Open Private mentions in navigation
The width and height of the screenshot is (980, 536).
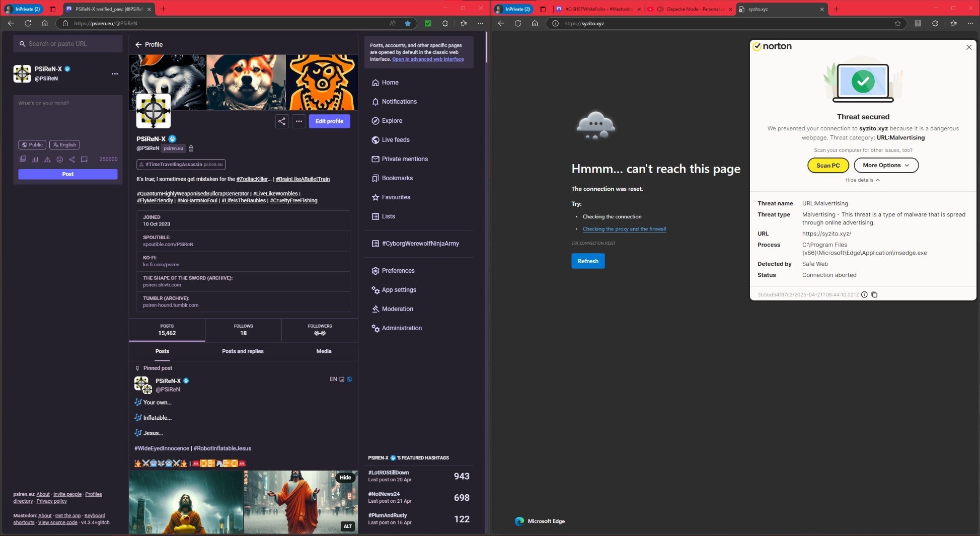point(400,159)
